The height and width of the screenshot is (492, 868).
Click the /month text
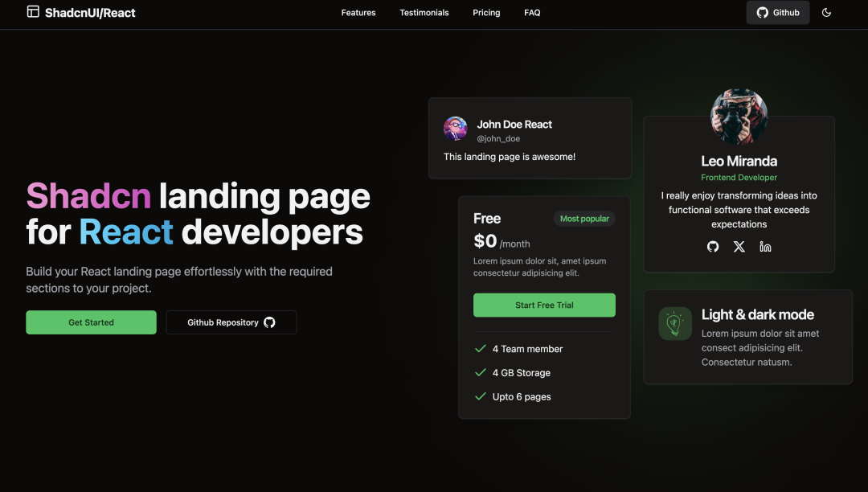click(x=515, y=244)
